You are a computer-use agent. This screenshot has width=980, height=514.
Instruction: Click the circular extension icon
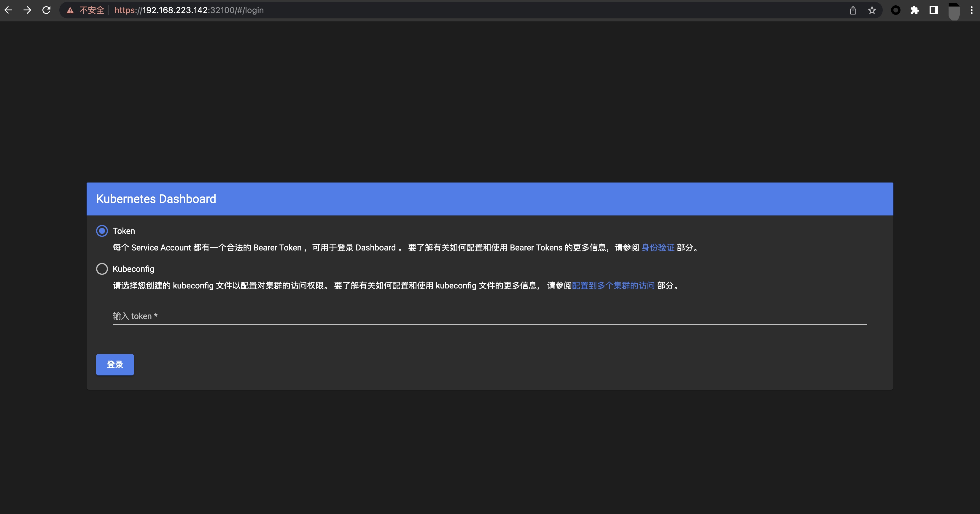pyautogui.click(x=895, y=10)
